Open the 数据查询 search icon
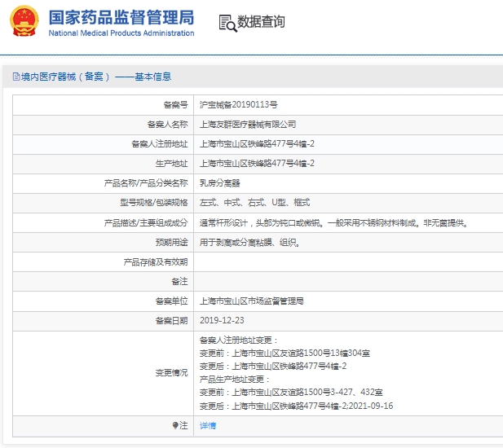 [x=227, y=24]
